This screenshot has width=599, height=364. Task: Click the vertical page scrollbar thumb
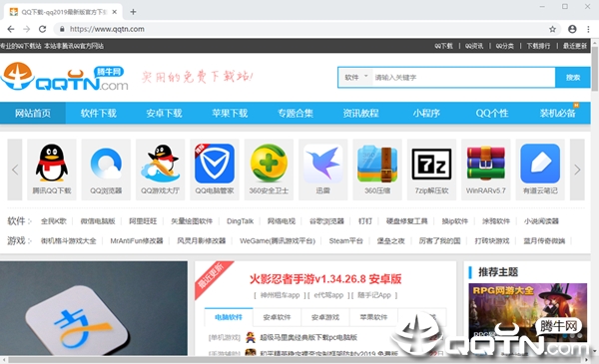(x=595, y=69)
